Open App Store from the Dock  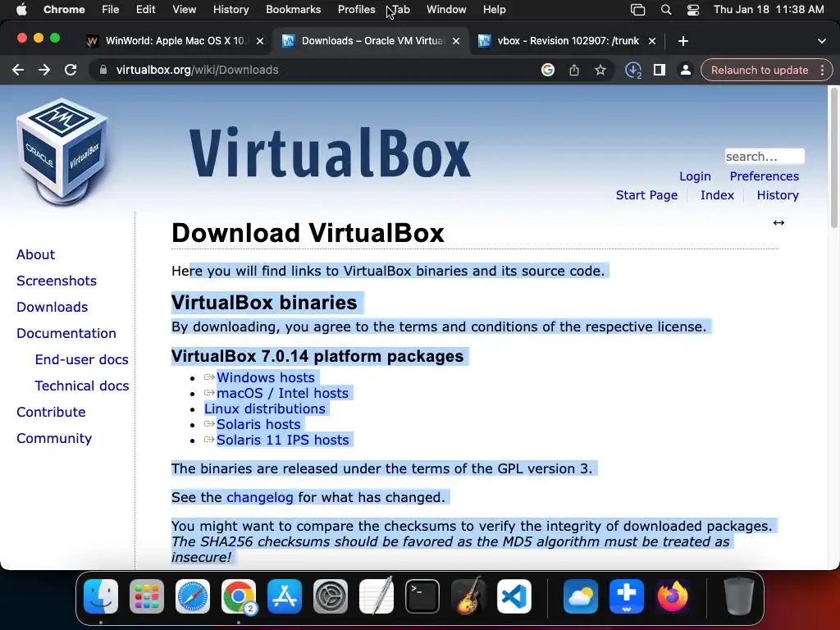pos(285,596)
